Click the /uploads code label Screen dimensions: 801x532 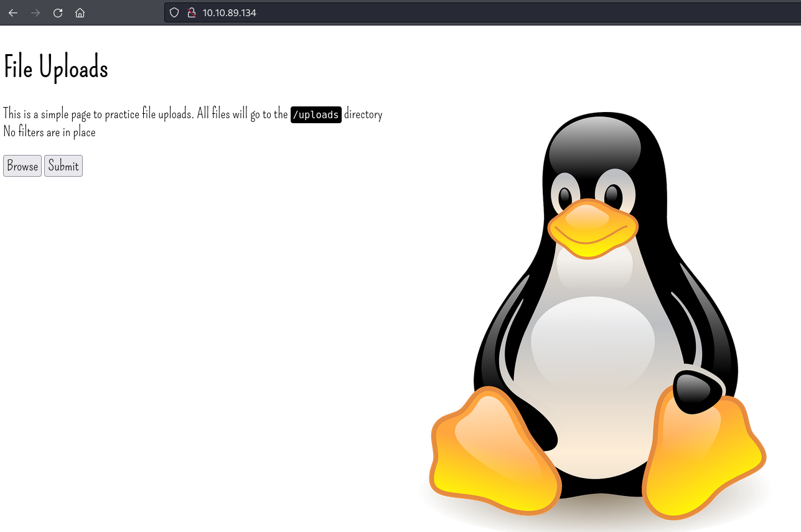point(316,114)
